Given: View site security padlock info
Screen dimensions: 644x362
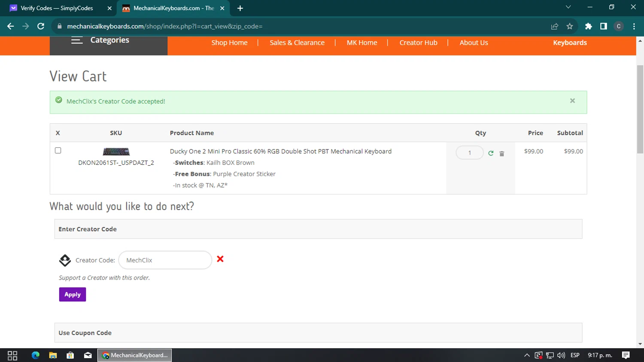Looking at the screenshot, I should [x=60, y=26].
